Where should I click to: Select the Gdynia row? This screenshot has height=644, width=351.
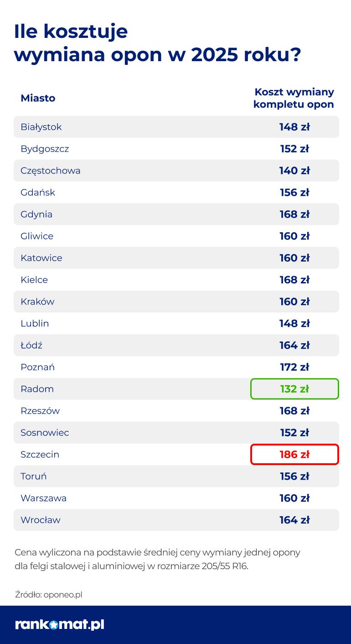click(176, 214)
